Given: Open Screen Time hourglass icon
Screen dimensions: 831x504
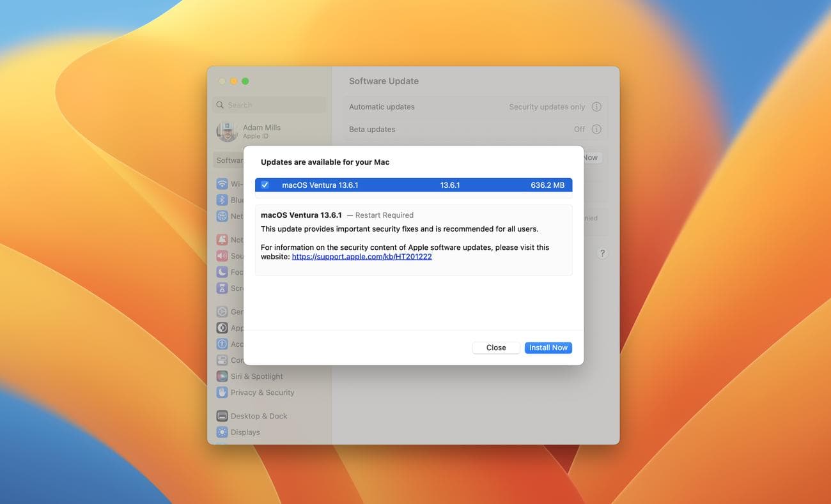Looking at the screenshot, I should 222,288.
